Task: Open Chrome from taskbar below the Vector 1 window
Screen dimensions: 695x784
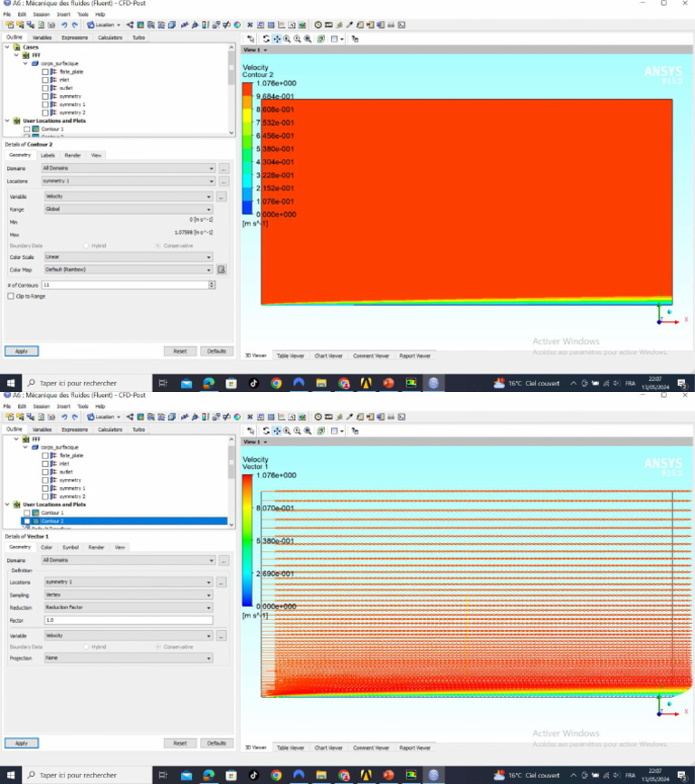Action: [x=276, y=775]
